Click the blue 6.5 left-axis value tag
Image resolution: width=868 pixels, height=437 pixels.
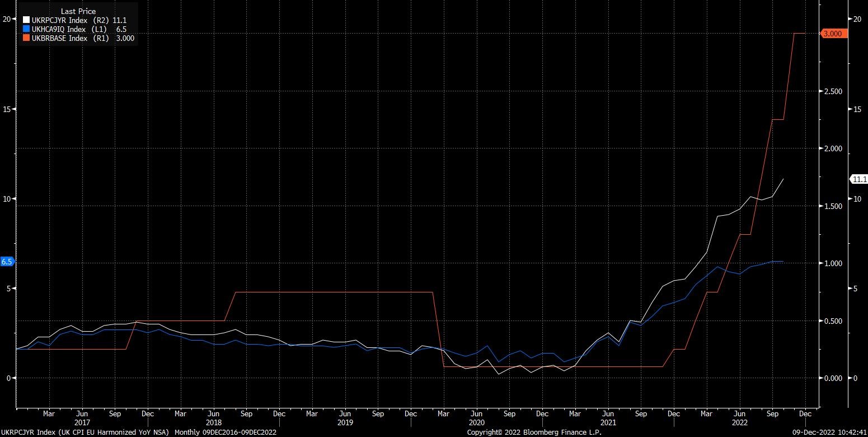pos(7,262)
